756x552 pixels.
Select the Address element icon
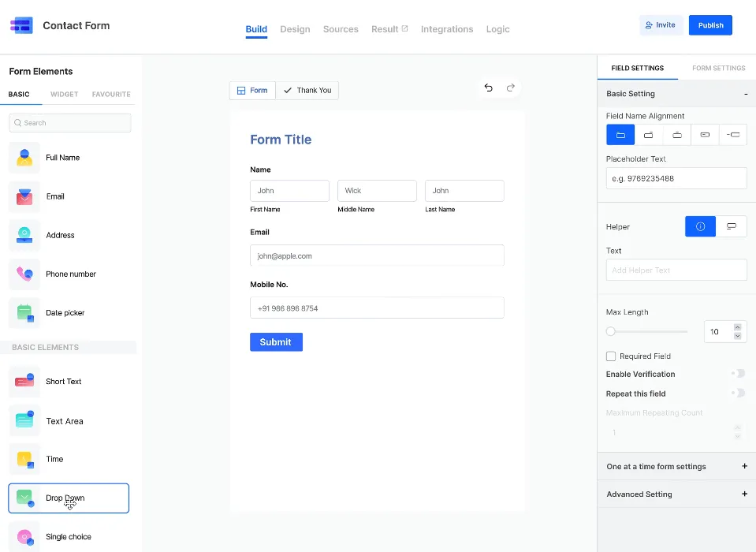[x=24, y=235]
